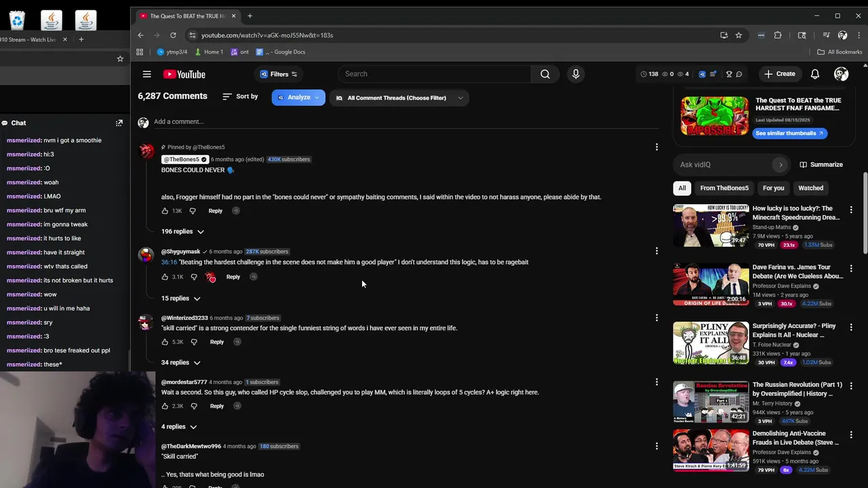Open the ytmp3/4 bookmark

pos(172,52)
